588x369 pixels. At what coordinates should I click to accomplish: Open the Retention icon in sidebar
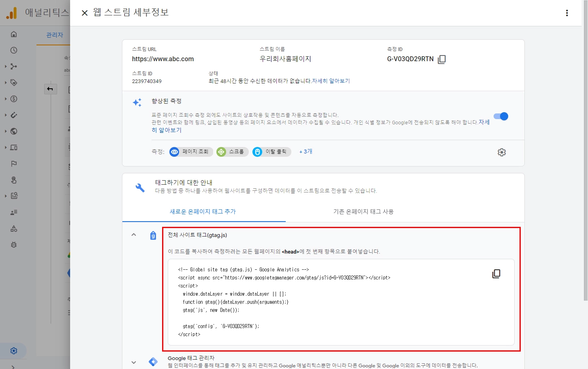coord(14,115)
